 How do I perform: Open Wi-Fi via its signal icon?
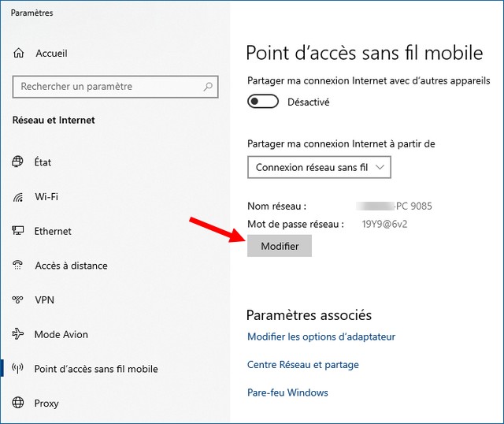pyautogui.click(x=18, y=196)
